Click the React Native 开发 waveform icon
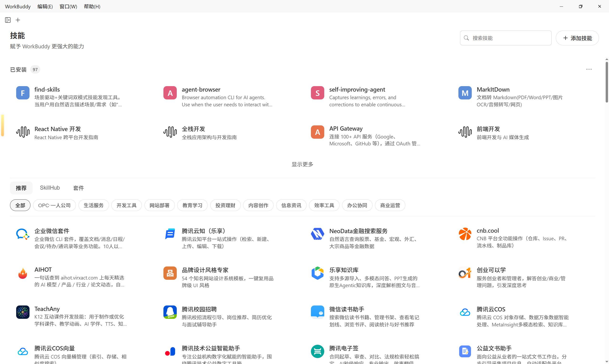The height and width of the screenshot is (364, 609). pyautogui.click(x=23, y=132)
